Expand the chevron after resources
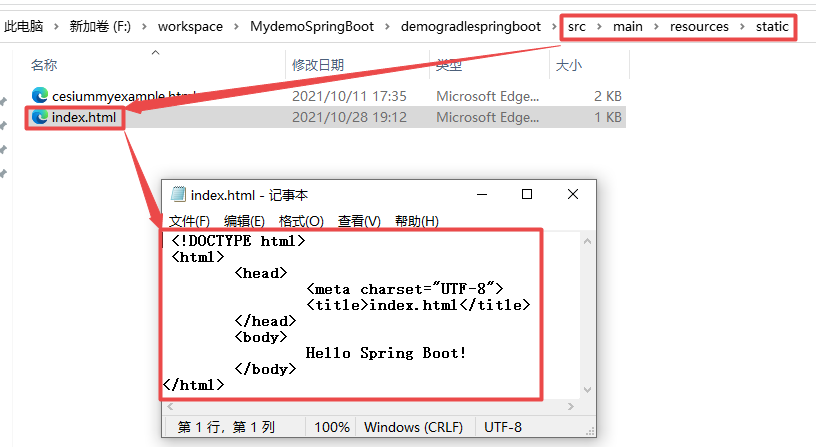 coord(743,27)
